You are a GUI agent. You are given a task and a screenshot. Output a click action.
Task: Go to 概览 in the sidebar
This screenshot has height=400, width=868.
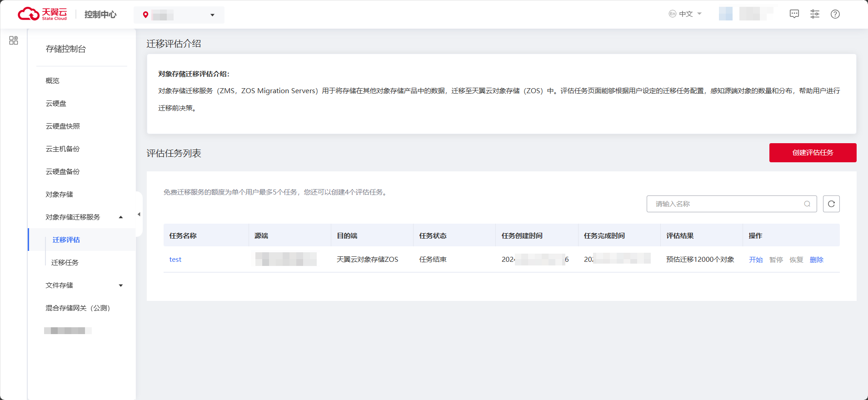pyautogui.click(x=52, y=80)
